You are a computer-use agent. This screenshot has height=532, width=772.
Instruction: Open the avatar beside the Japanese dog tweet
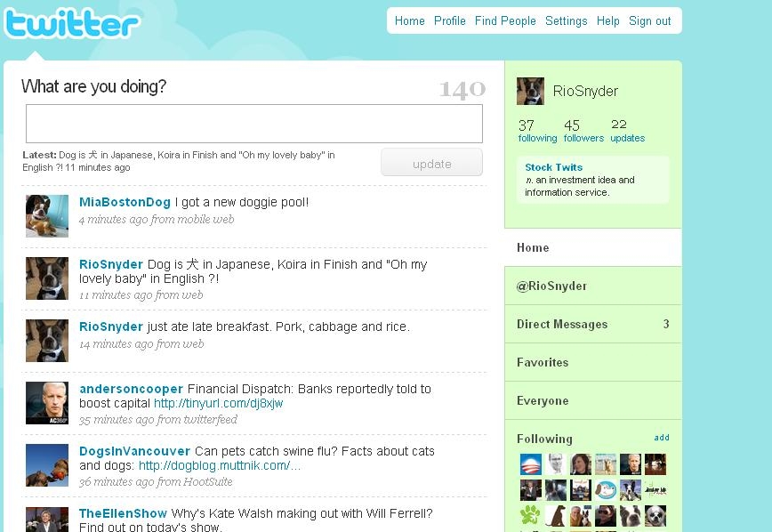47,278
